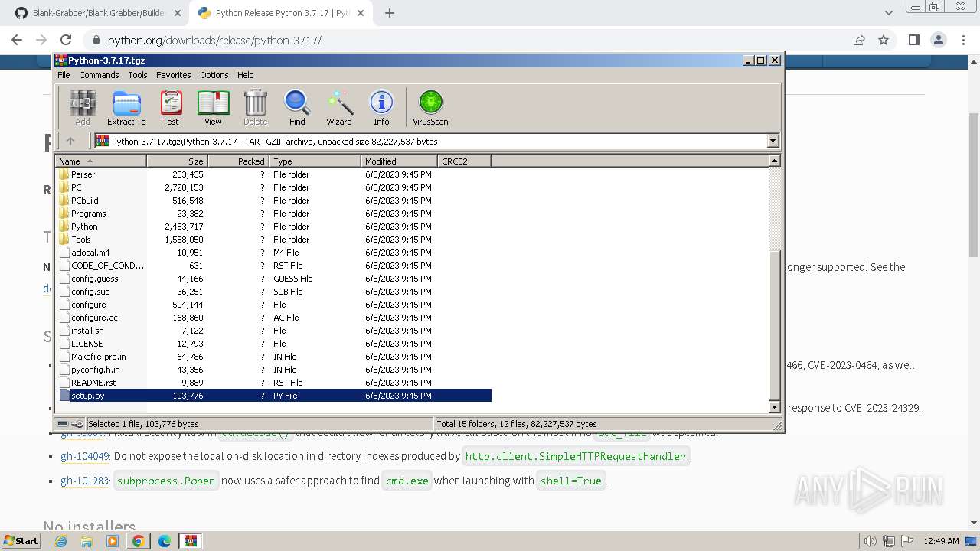Sort the list by Name column
Image resolution: width=980 pixels, height=551 pixels.
point(101,161)
